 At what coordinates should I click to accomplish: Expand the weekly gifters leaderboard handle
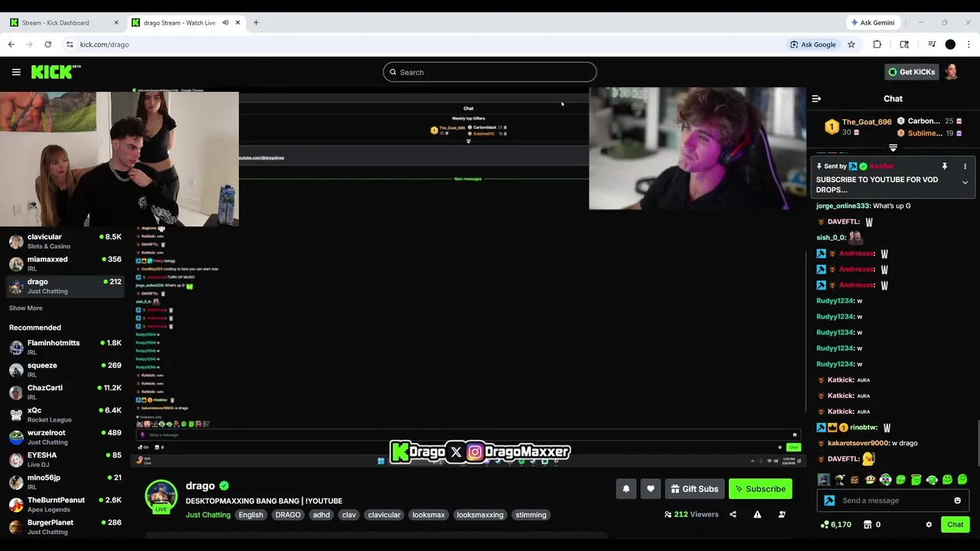(893, 148)
